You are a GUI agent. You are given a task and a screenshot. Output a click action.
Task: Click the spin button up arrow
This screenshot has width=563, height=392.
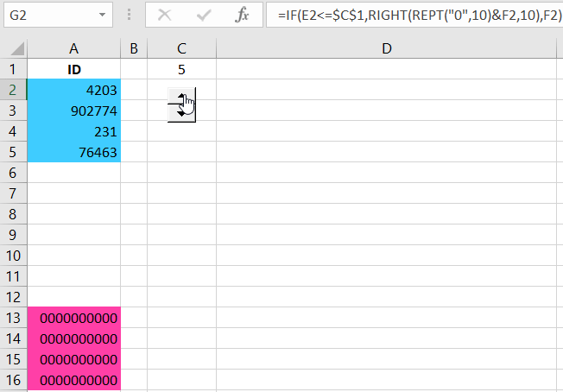pyautogui.click(x=181, y=96)
